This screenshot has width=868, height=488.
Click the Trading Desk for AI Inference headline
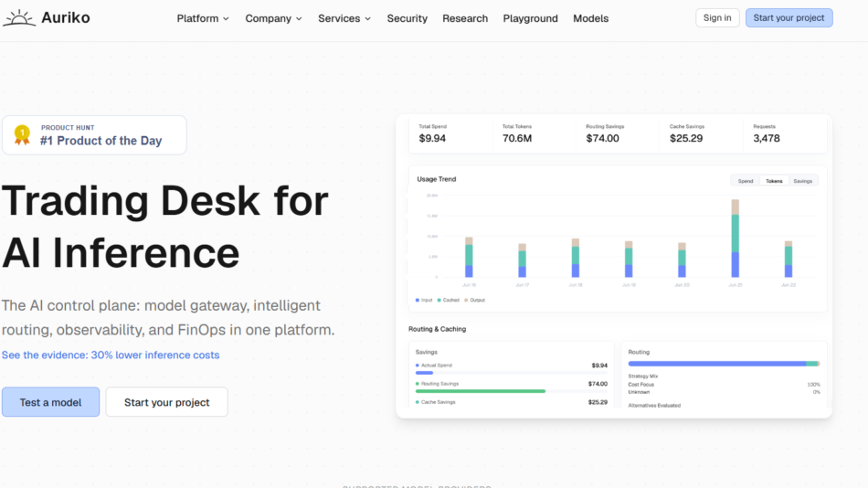pos(165,227)
